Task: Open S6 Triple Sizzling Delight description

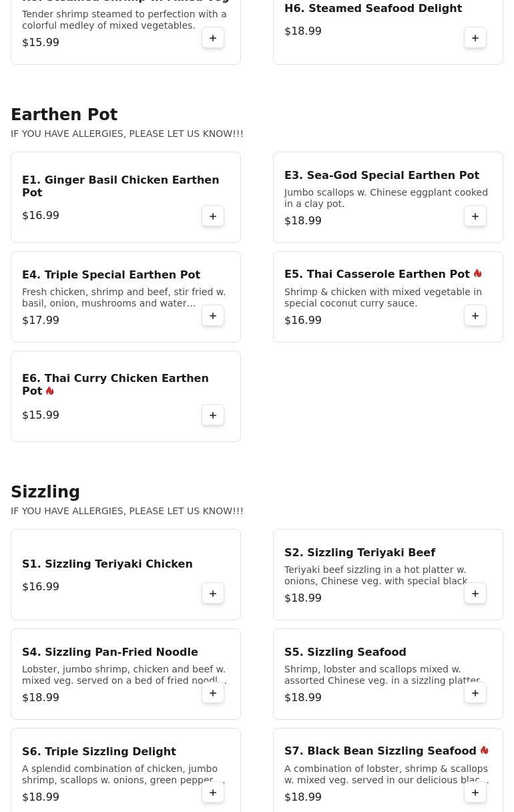Action: pyautogui.click(x=123, y=775)
